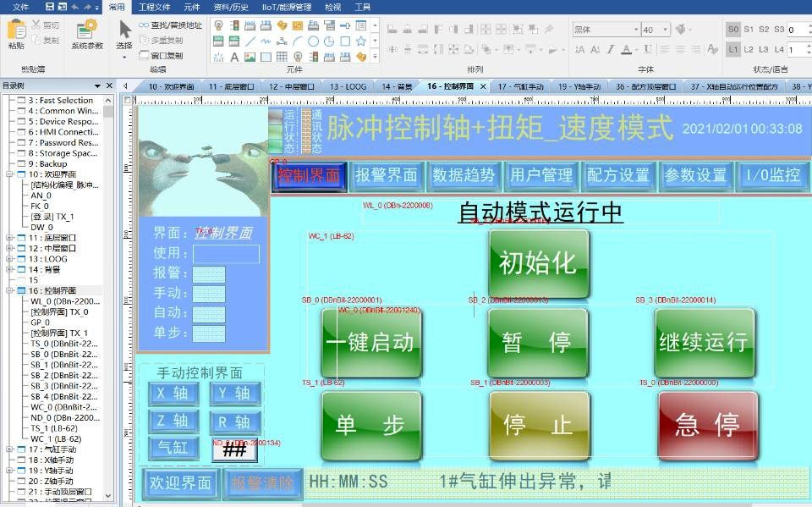Click the increase font size icon
812x507 pixels.
[580, 49]
